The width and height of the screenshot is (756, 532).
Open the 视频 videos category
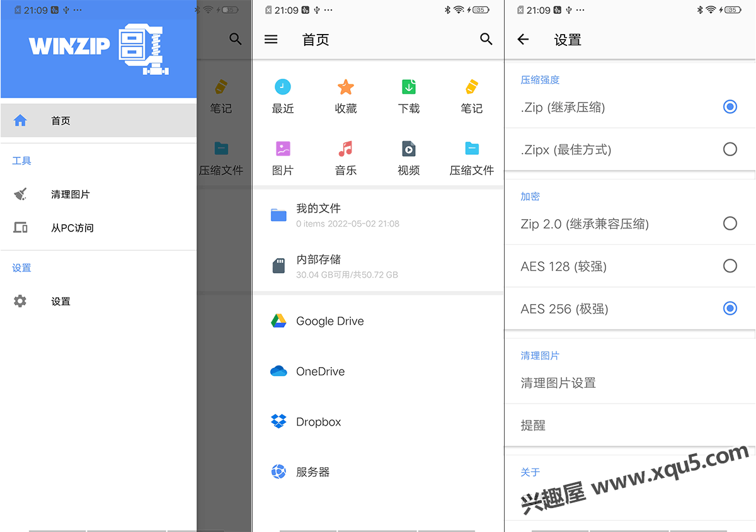tap(409, 158)
